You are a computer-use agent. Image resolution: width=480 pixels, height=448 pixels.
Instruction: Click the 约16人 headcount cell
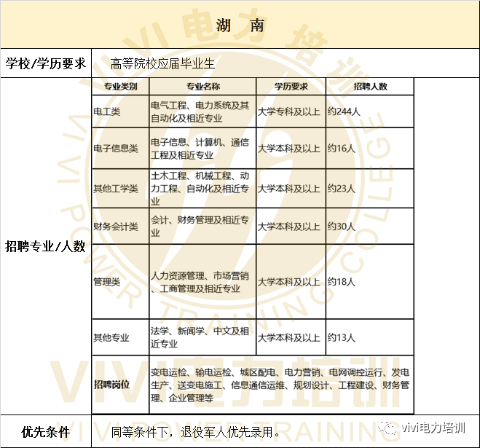[x=370, y=148]
